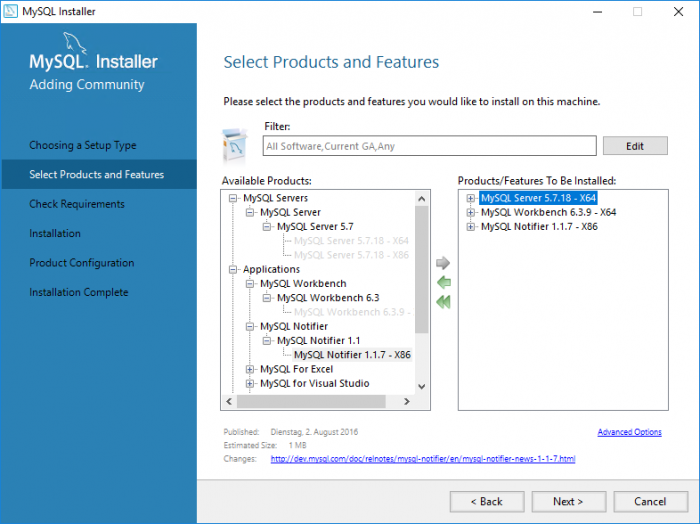Collapse the Applications tree node
The width and height of the screenshot is (700, 524).
[233, 269]
